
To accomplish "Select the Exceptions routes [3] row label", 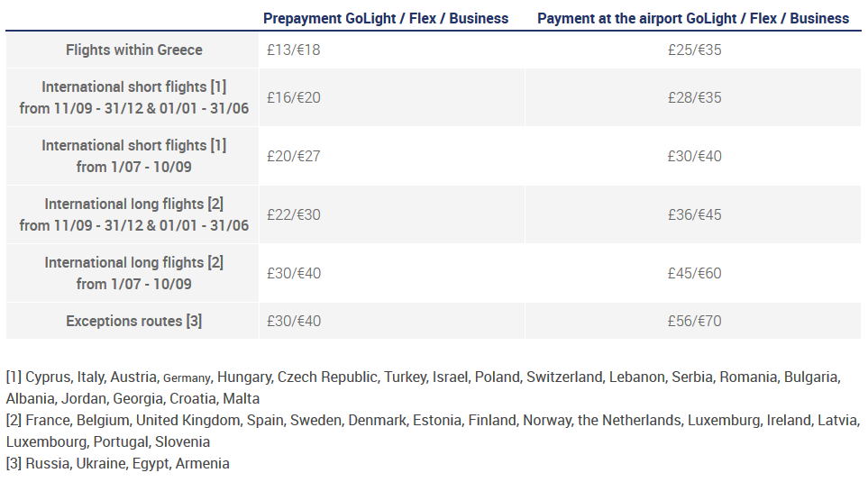I will point(134,321).
